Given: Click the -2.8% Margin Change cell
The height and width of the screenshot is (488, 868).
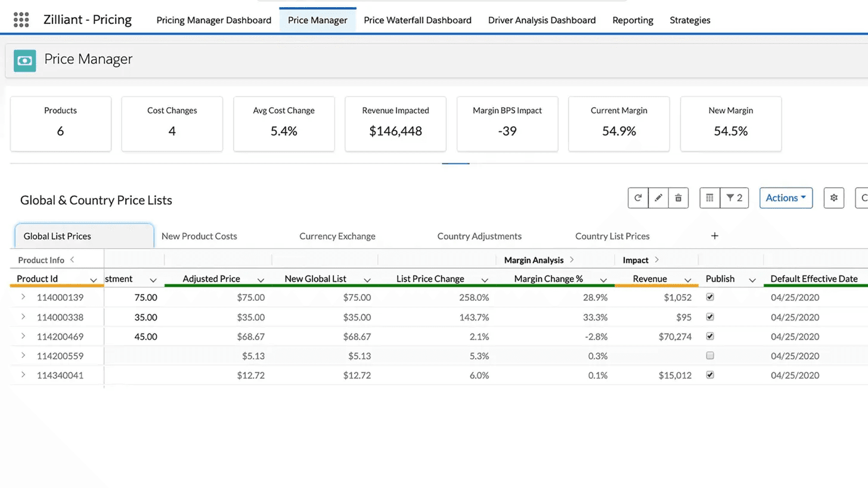Looking at the screenshot, I should [x=555, y=336].
